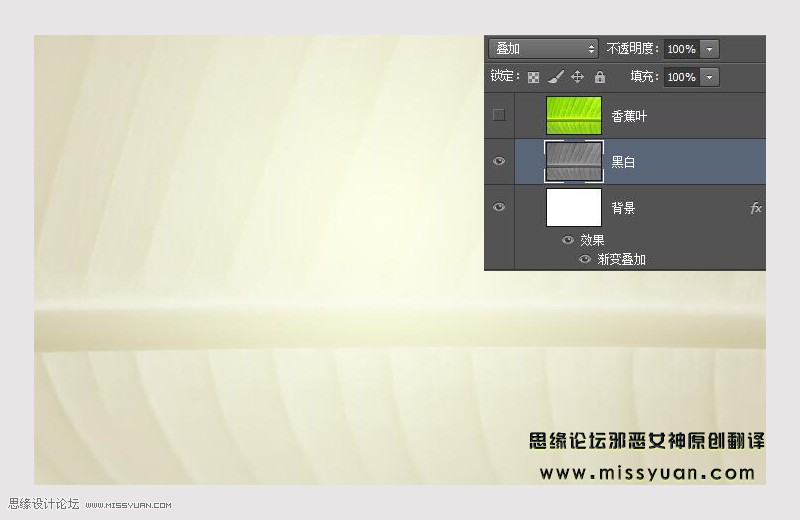Open the opacity slider dropdown arrow
The height and width of the screenshot is (520, 800).
[x=709, y=49]
